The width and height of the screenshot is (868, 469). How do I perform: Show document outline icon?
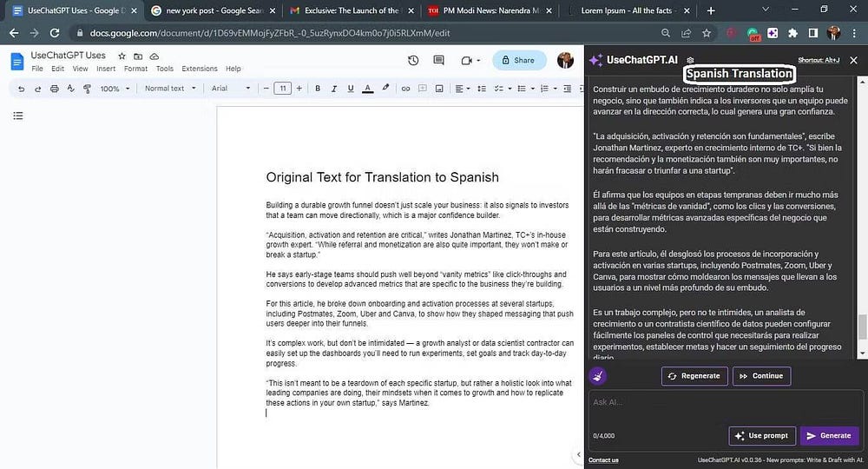pos(17,116)
